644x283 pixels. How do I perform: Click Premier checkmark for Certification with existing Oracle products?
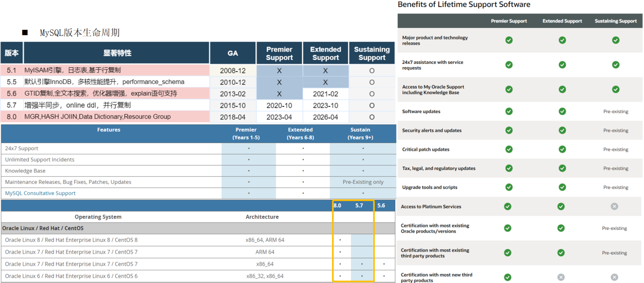click(x=508, y=228)
